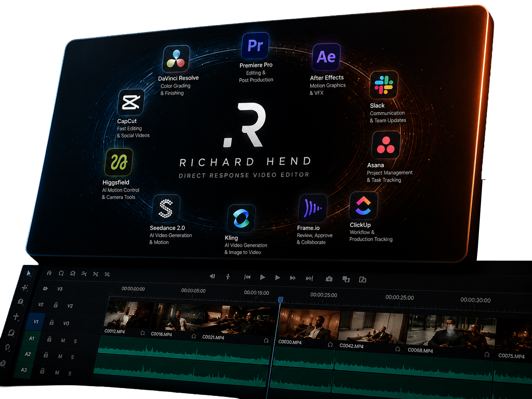
Task: Select the green A1 track target
Action: click(x=32, y=338)
